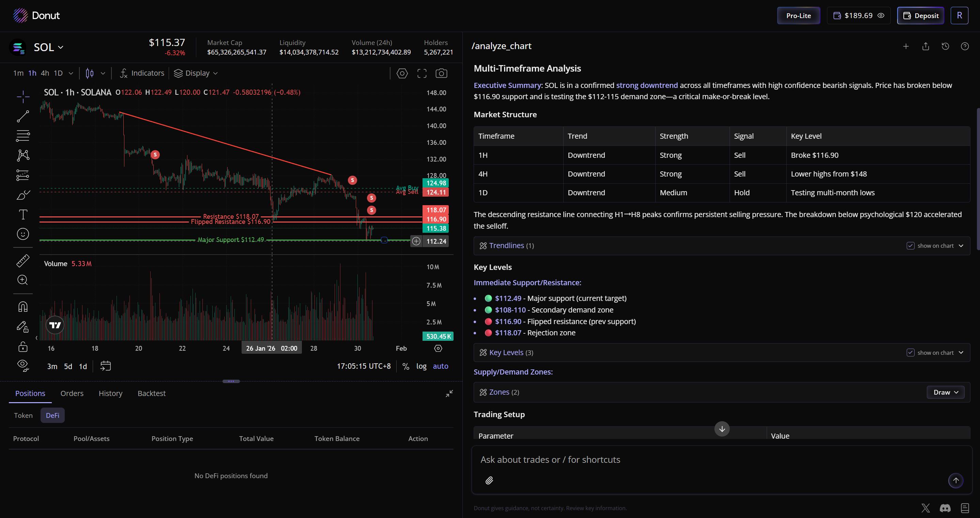Switch to the Orders tab

(72, 393)
